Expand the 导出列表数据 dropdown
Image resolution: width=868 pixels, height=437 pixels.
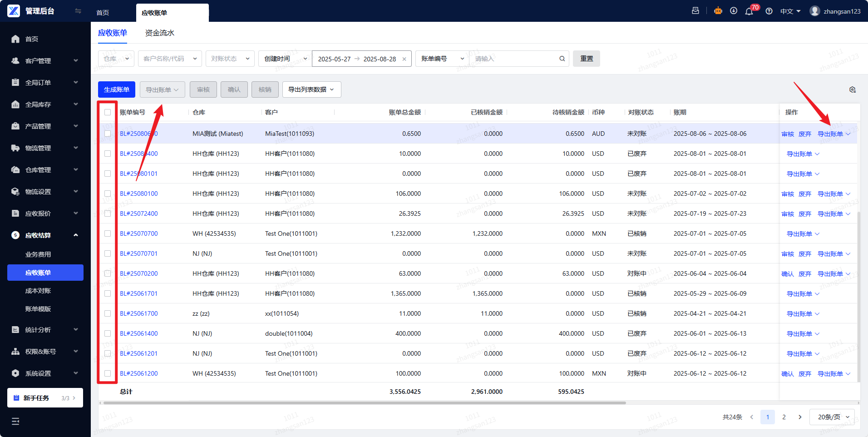pos(311,89)
